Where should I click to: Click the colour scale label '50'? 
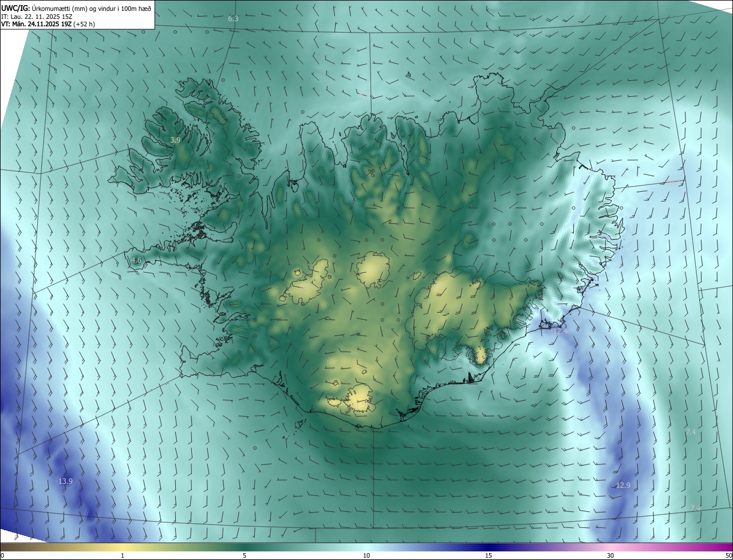pyautogui.click(x=728, y=555)
